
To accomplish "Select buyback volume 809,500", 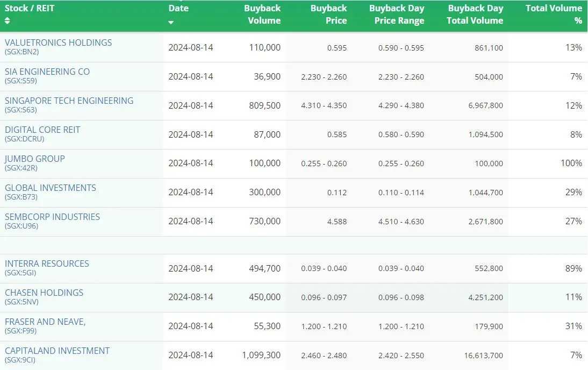I will 265,105.
